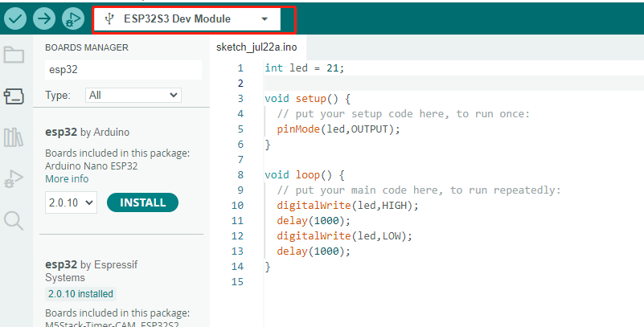Click the digitalWrite(led,HIGH) code line
This screenshot has height=327, width=644.
point(347,205)
